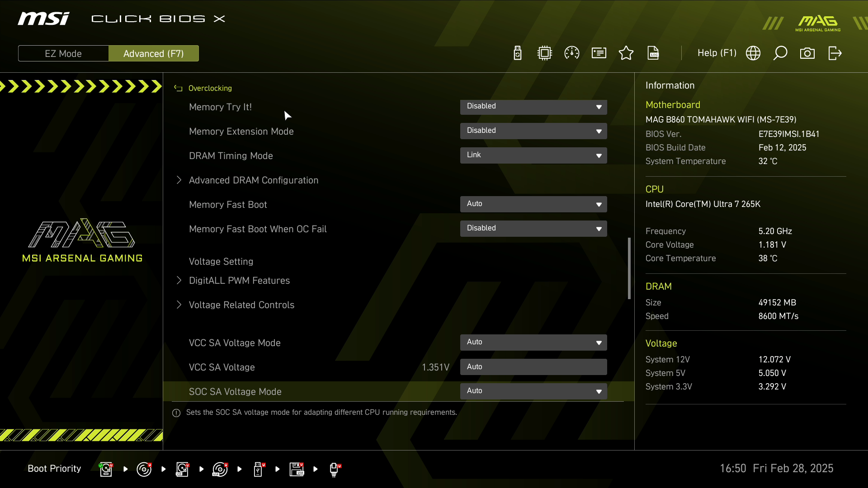The width and height of the screenshot is (868, 488).
Task: Switch to EZ Mode
Action: [x=63, y=53]
